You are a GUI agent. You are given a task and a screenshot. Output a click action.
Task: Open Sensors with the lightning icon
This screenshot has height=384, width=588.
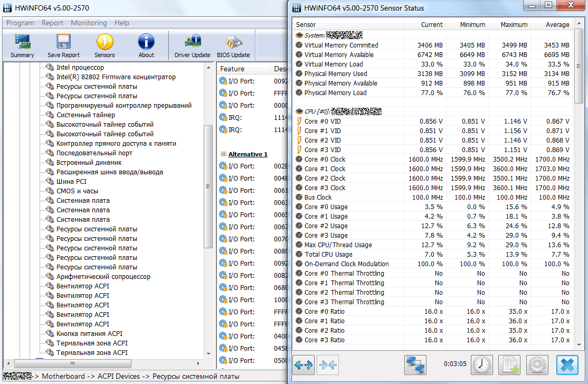(x=105, y=46)
